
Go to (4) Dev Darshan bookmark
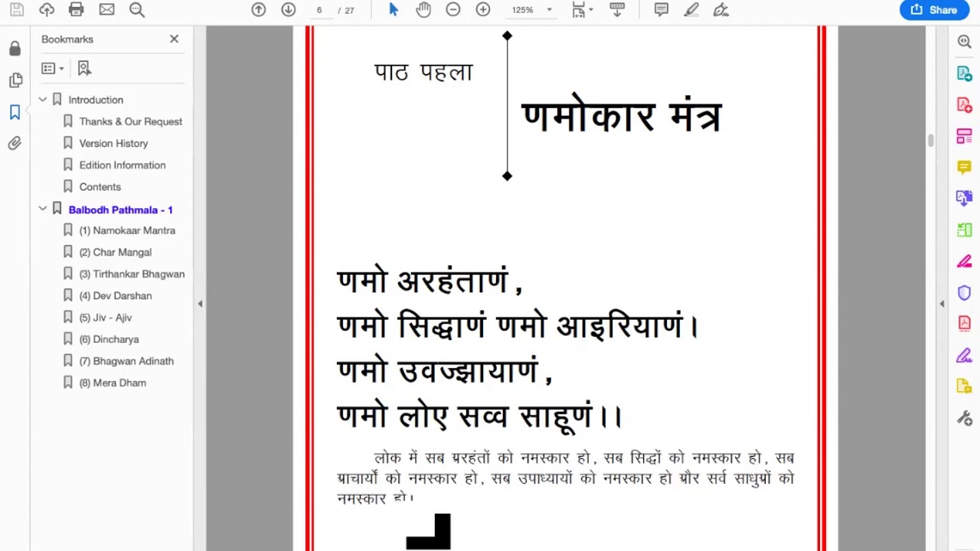(x=116, y=295)
